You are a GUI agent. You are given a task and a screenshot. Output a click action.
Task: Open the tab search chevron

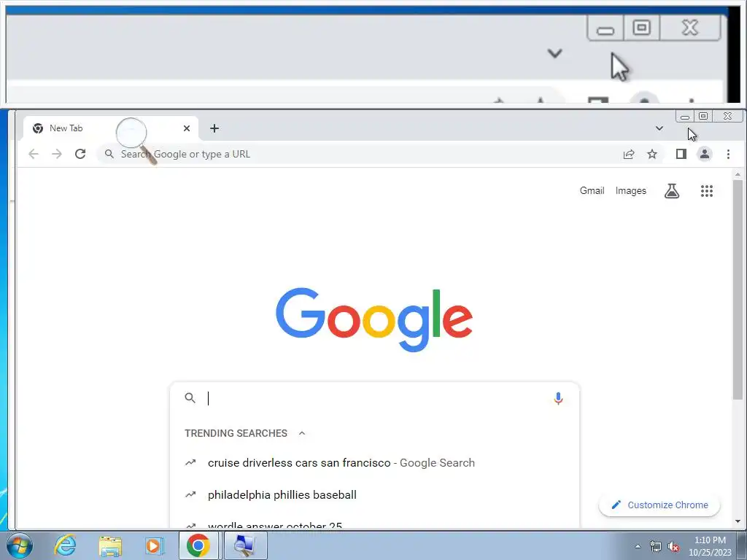[x=659, y=128]
